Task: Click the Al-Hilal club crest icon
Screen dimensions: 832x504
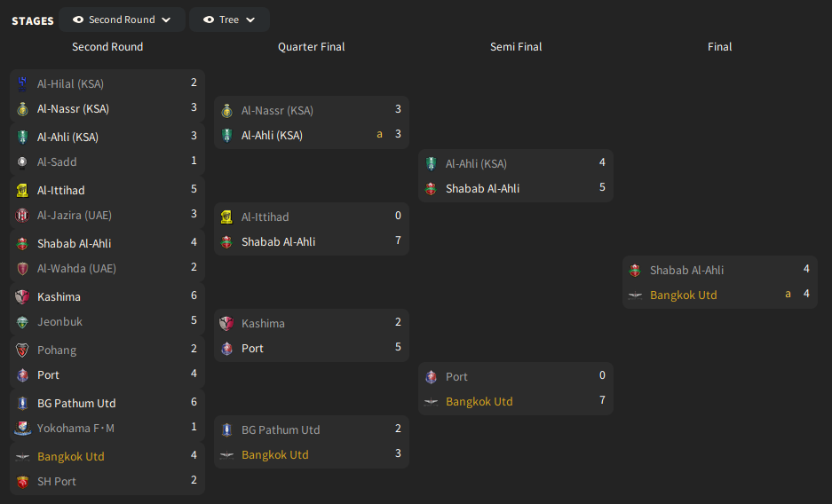Action: pyautogui.click(x=22, y=83)
